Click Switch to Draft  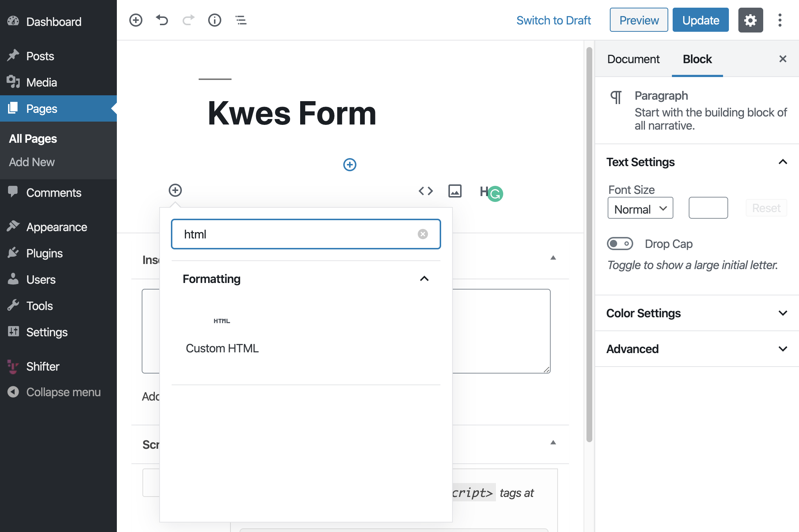click(554, 20)
